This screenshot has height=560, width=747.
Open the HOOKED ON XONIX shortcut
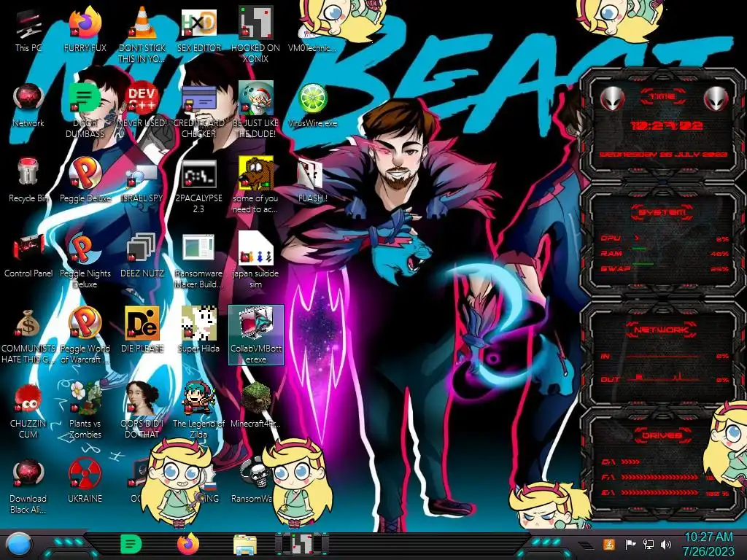(x=255, y=34)
